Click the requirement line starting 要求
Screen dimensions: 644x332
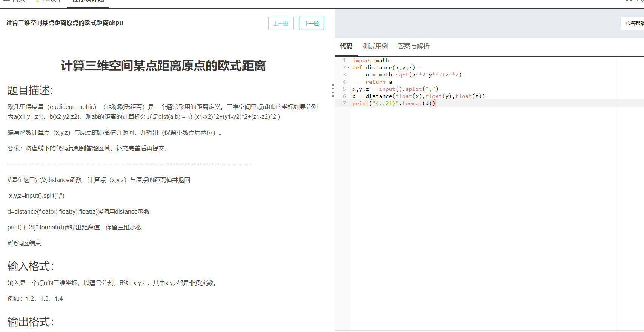pyautogui.click(x=88, y=148)
